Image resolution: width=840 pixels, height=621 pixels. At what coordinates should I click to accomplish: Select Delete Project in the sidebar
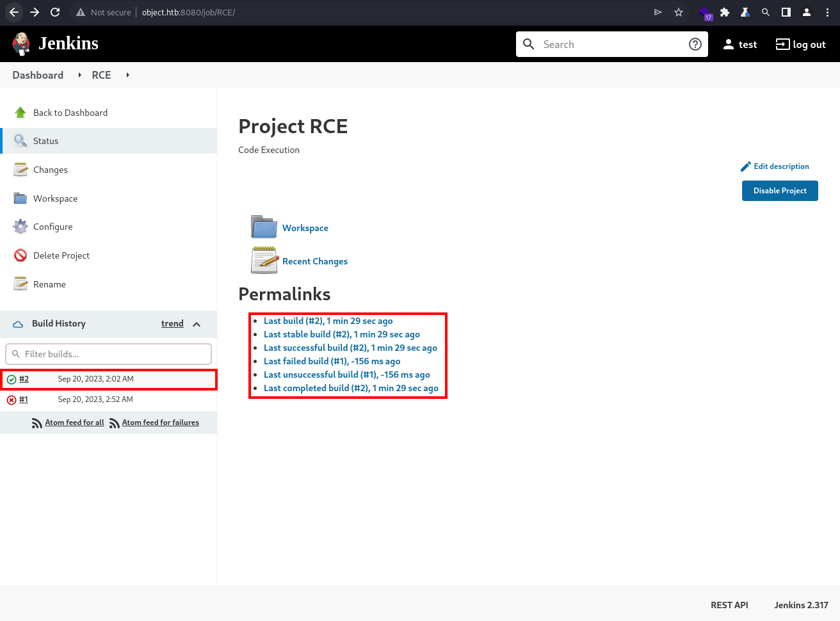click(61, 255)
